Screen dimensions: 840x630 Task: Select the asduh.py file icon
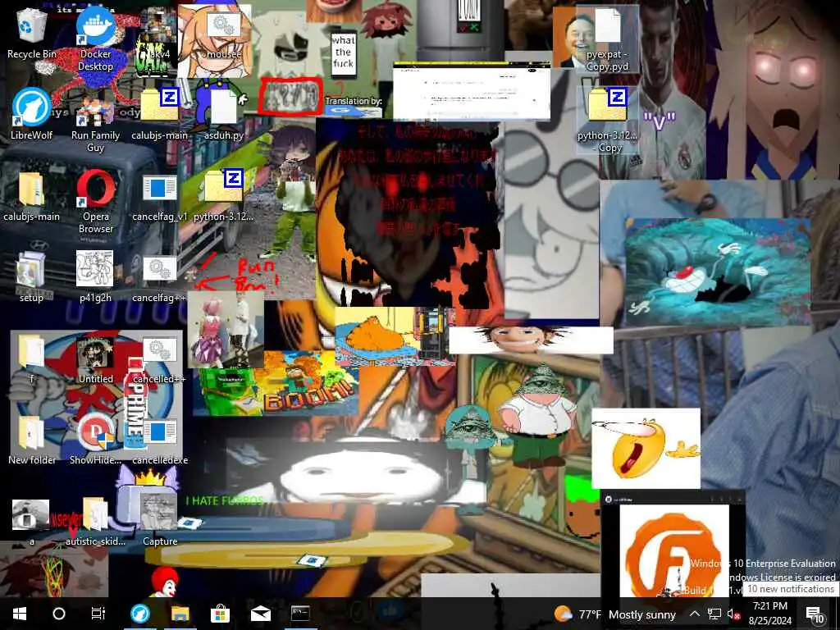coord(224,115)
